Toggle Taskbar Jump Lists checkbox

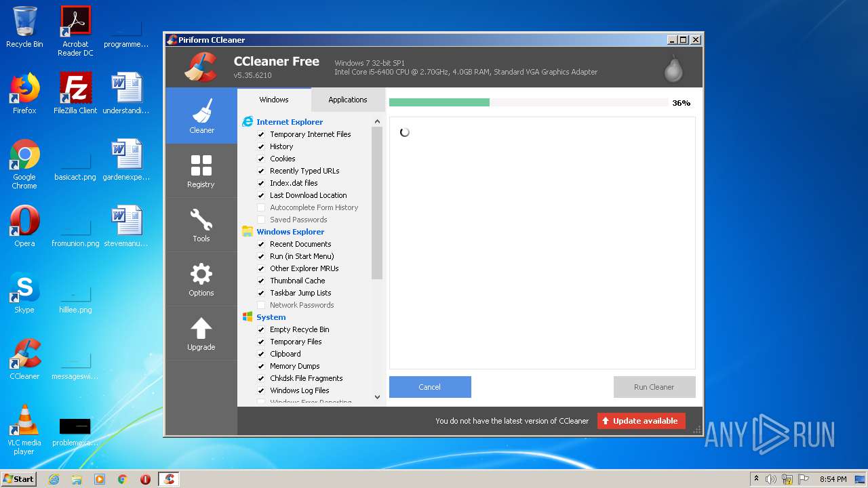261,293
